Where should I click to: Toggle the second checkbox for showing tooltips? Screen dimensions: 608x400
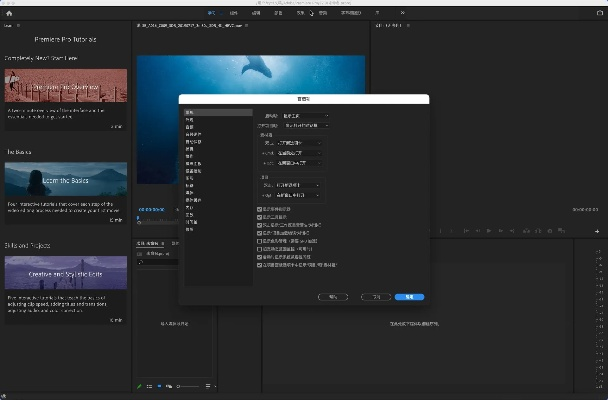pos(260,216)
